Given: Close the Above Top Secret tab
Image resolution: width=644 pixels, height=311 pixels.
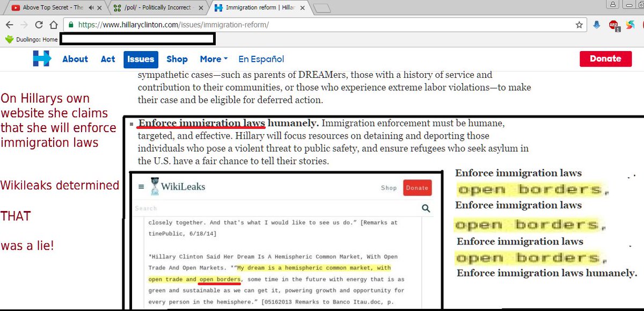Looking at the screenshot, I should point(100,8).
